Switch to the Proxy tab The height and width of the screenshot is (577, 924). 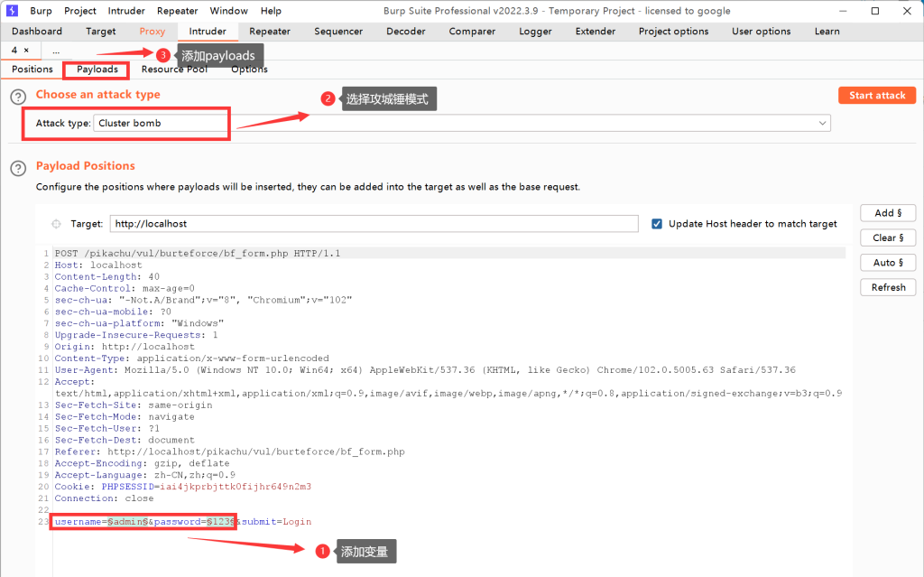tap(152, 32)
